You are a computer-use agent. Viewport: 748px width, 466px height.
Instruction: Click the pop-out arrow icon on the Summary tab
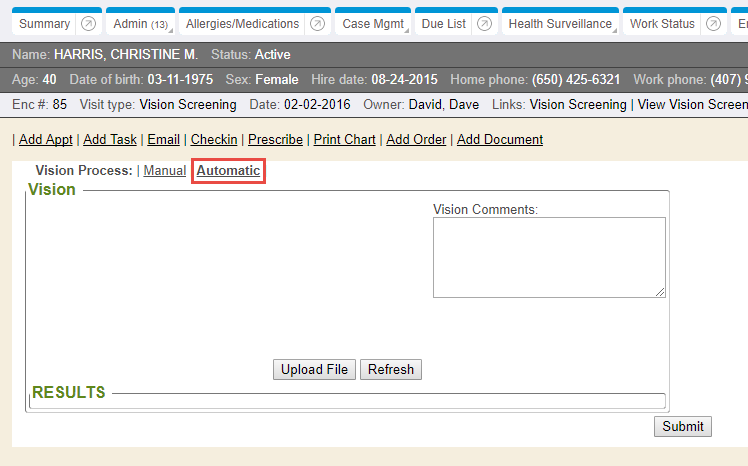point(88,24)
